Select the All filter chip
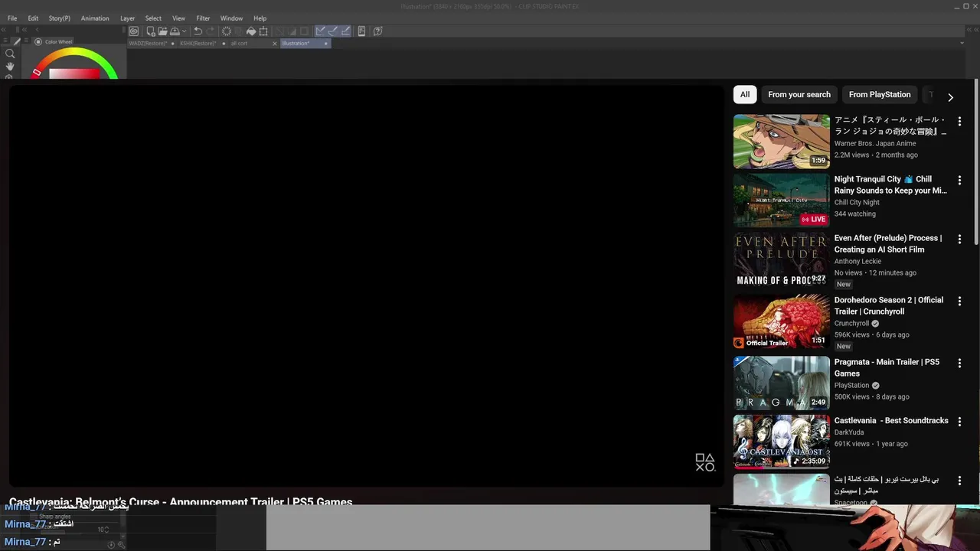 tap(745, 95)
